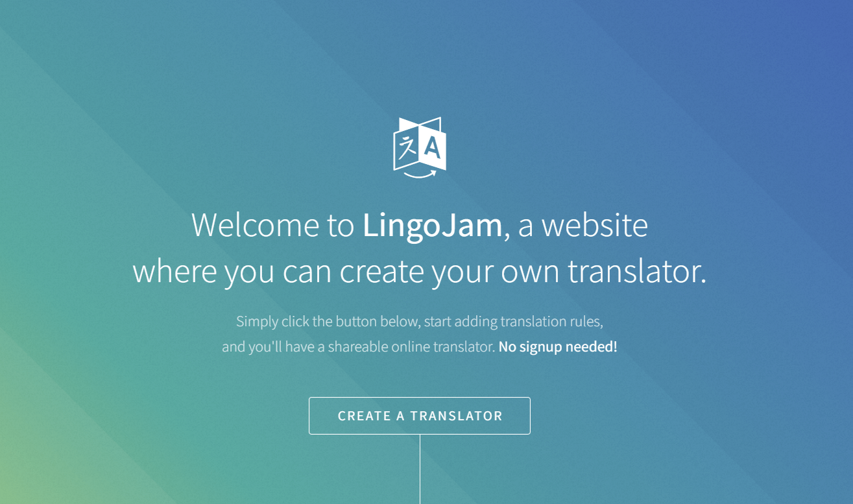The width and height of the screenshot is (853, 504).
Task: Click the "Simply click the button below" sentence
Action: tap(420, 322)
